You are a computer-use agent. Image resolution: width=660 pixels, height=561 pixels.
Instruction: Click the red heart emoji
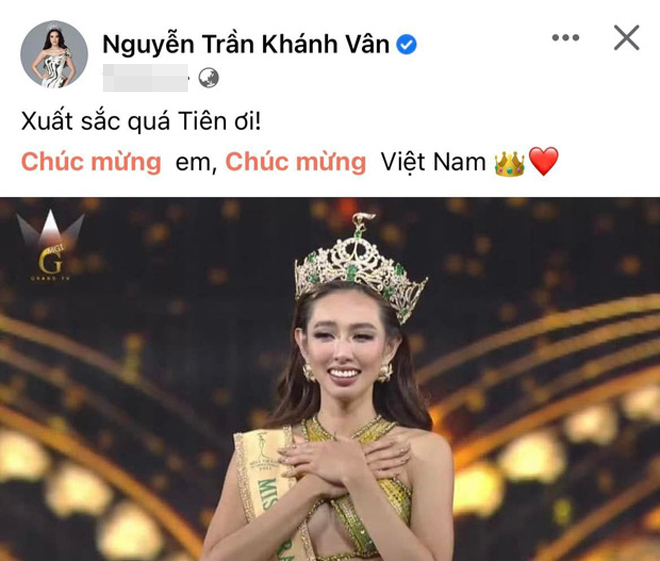click(543, 161)
